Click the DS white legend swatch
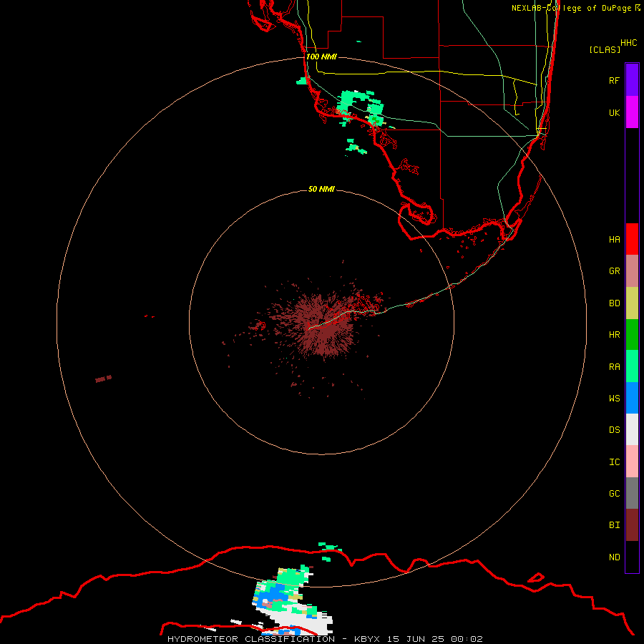644x644 pixels. [x=632, y=429]
